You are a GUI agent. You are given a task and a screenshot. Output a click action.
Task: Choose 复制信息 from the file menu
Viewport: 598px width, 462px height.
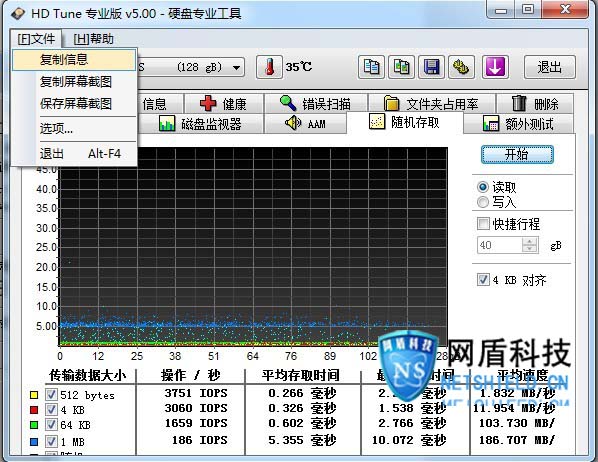pyautogui.click(x=74, y=60)
